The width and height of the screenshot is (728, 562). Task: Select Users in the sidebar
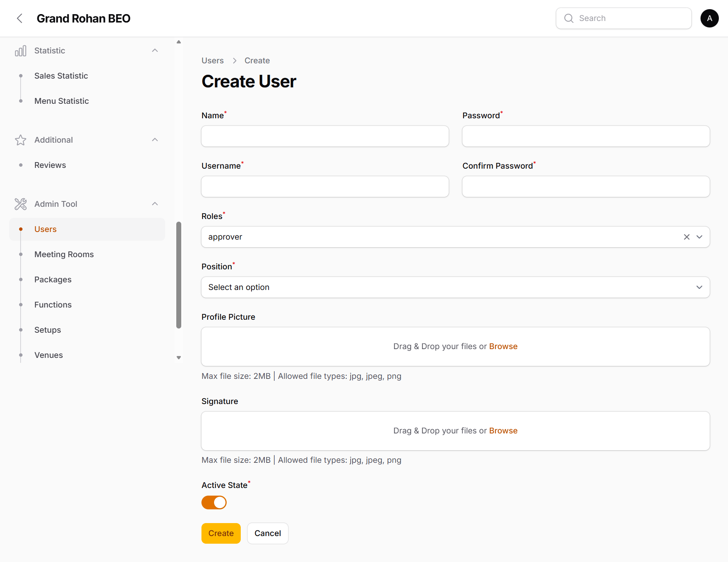pos(87,229)
